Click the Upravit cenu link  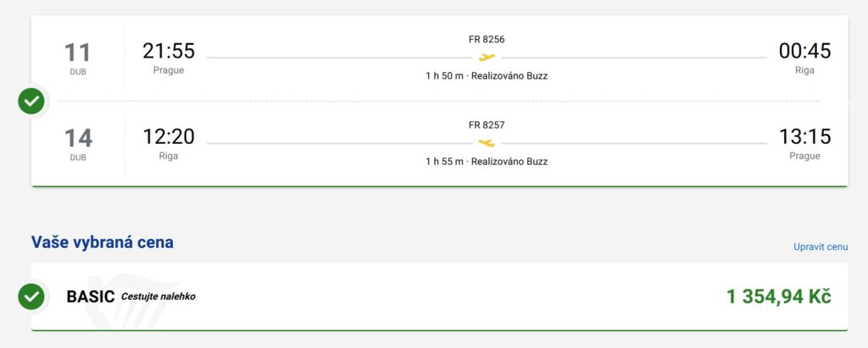point(820,246)
